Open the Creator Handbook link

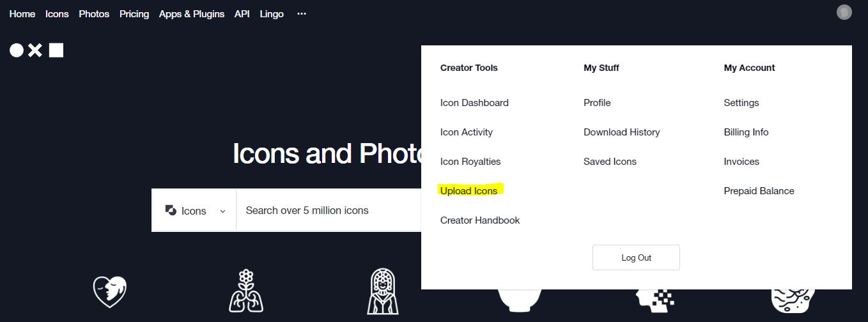[480, 220]
